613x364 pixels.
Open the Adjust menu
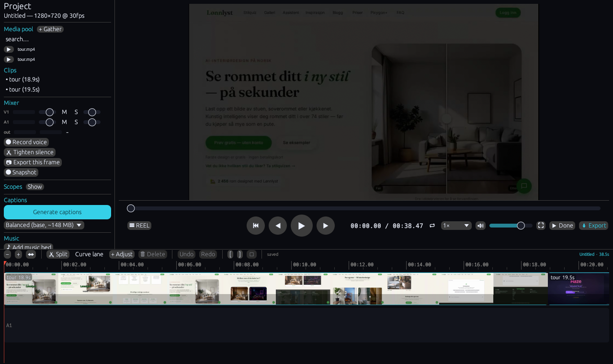tap(122, 254)
